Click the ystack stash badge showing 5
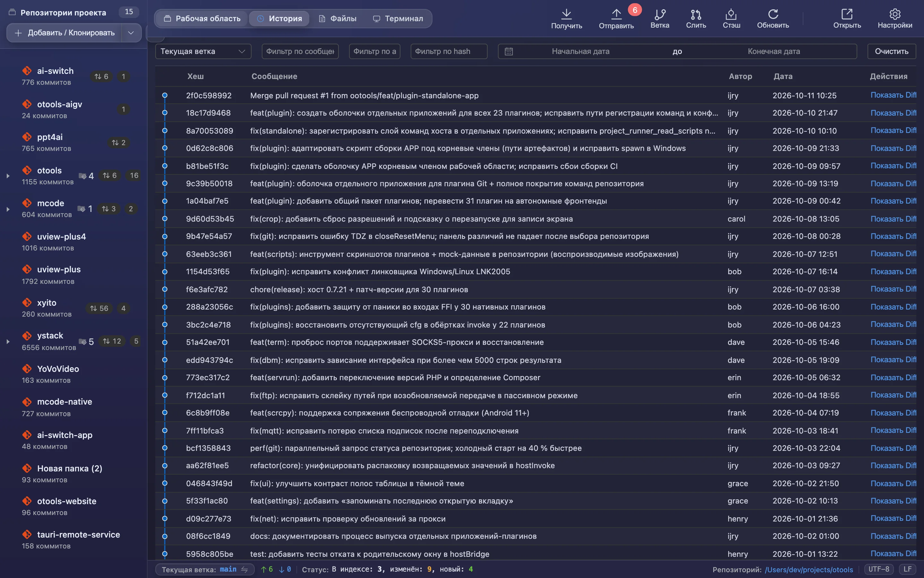 pyautogui.click(x=86, y=341)
